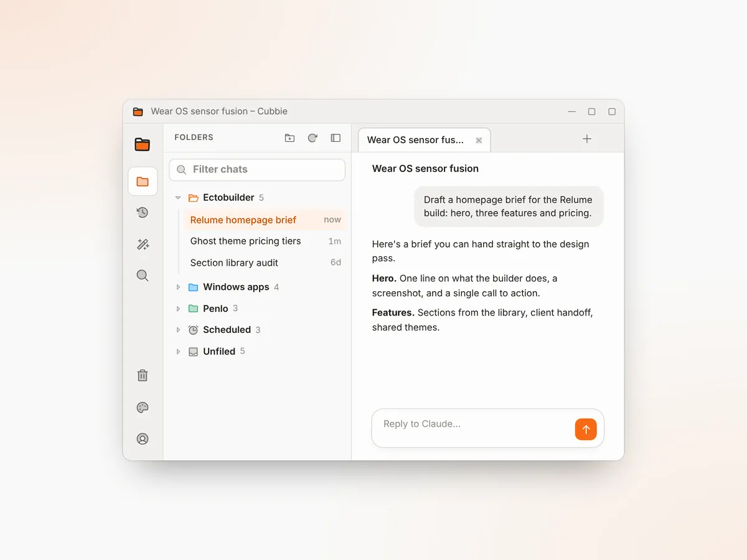Switch to Wear OS sensor fus... tab

424,140
